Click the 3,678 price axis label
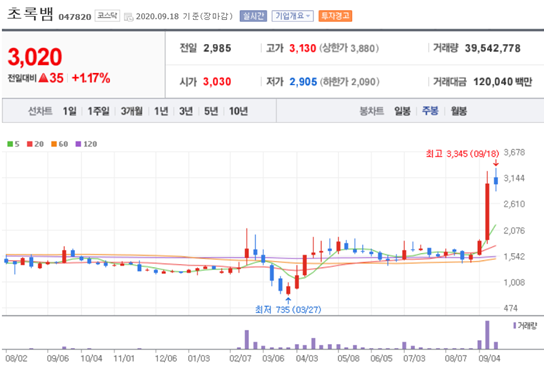Screen dimensions: 544x375 coord(514,152)
